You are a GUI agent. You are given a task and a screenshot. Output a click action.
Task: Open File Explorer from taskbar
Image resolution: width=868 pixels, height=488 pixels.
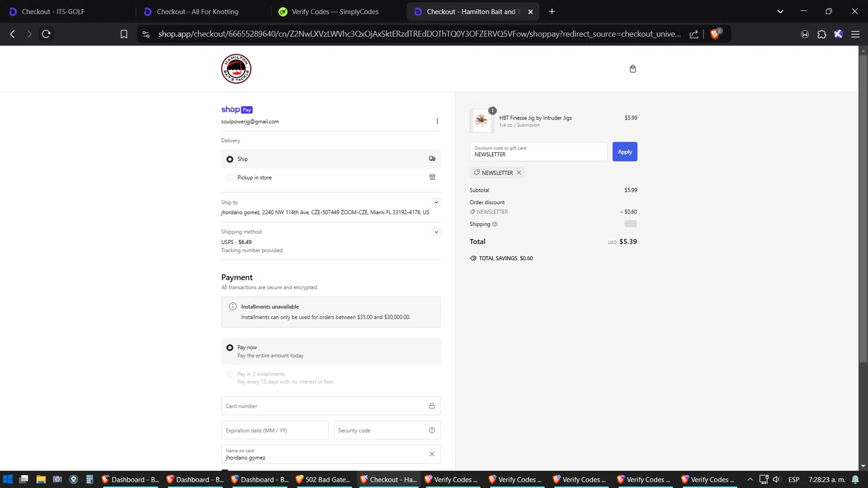pyautogui.click(x=41, y=479)
